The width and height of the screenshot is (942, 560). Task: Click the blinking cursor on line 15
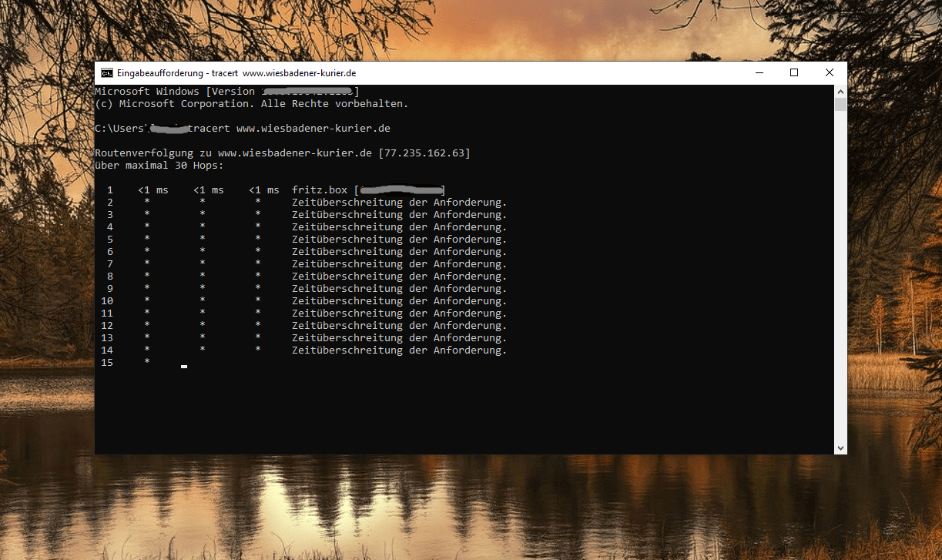coord(184,367)
